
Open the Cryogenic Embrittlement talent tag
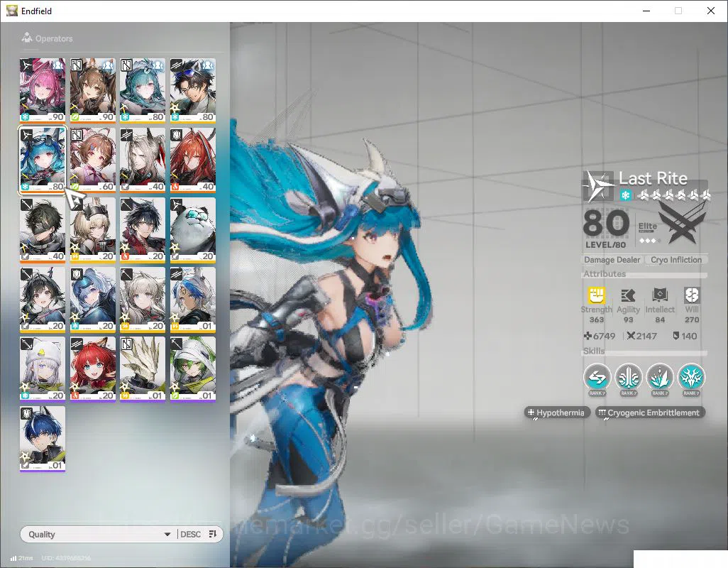[650, 413]
